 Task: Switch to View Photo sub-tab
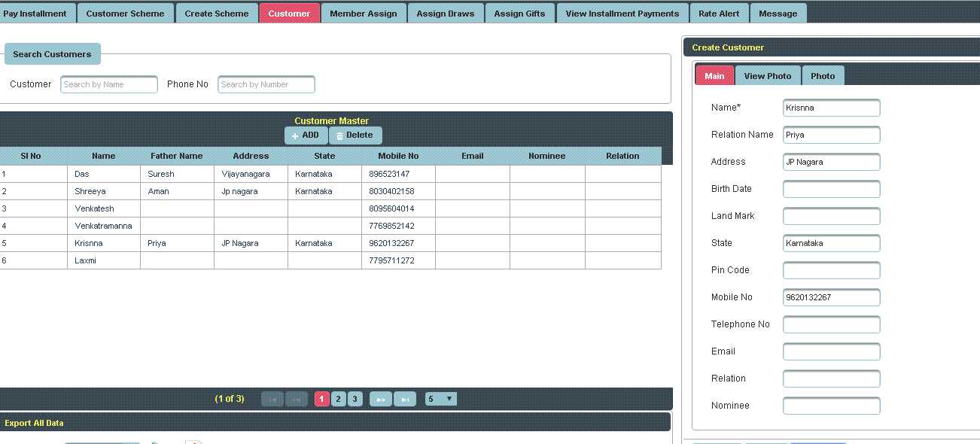(x=768, y=76)
